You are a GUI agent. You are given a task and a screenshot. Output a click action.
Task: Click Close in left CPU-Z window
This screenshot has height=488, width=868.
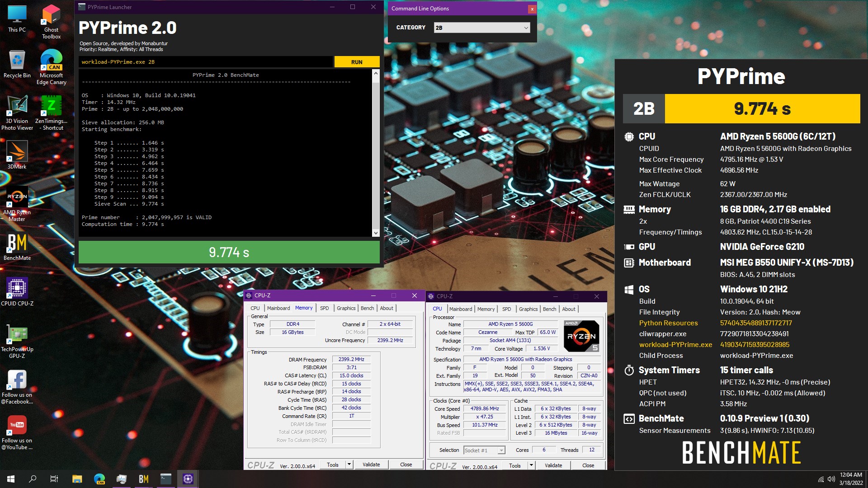click(x=406, y=465)
